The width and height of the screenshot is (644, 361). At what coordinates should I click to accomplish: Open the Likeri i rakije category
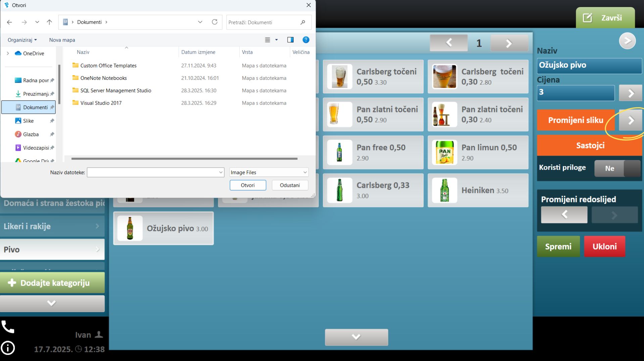coord(52,226)
